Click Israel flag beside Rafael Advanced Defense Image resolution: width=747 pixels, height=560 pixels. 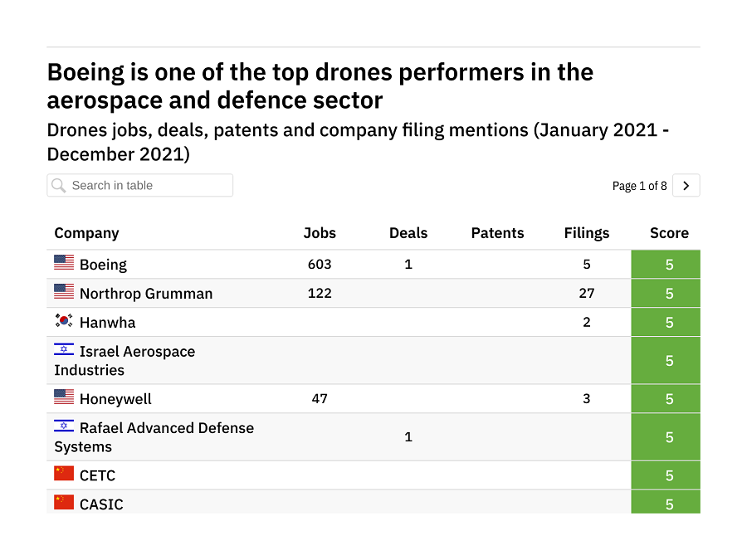[x=64, y=426]
